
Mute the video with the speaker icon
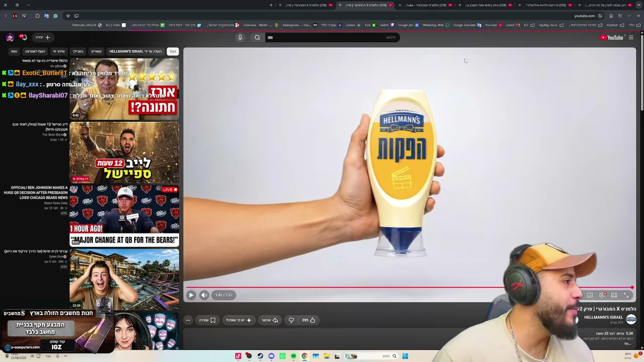[x=204, y=295]
